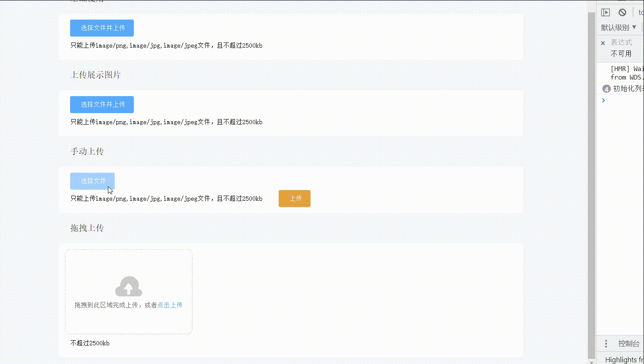Open the console sidebar panel icon
Screen dimensions: 644x364
tap(605, 12)
